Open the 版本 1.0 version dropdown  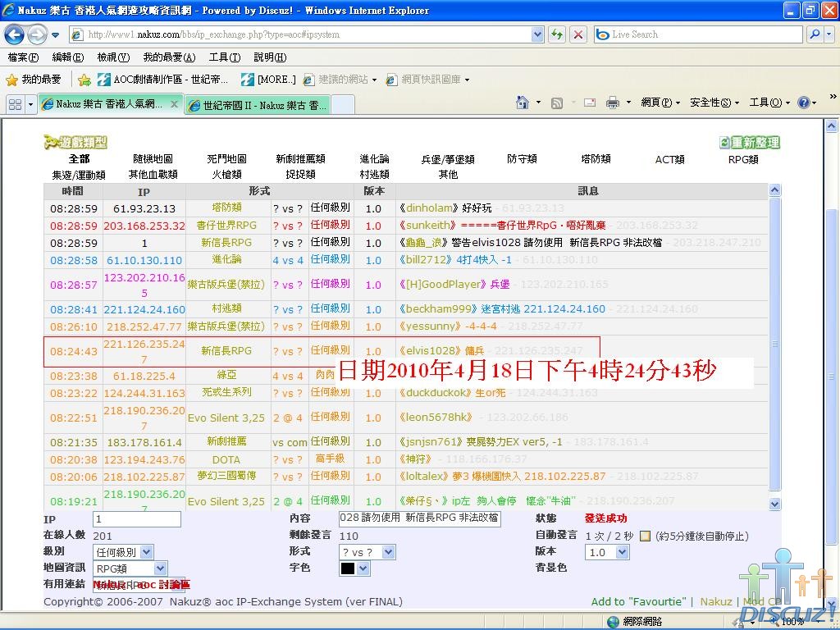tap(607, 553)
